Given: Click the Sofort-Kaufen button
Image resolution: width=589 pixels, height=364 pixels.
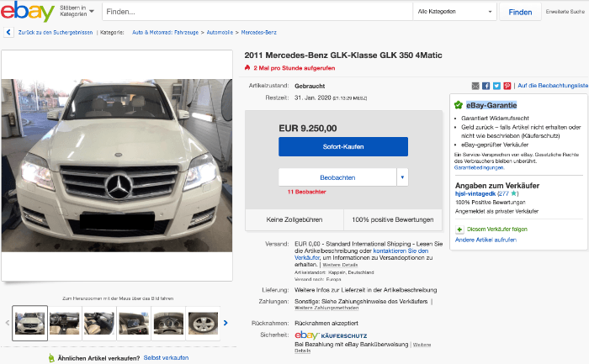Looking at the screenshot, I should point(343,147).
